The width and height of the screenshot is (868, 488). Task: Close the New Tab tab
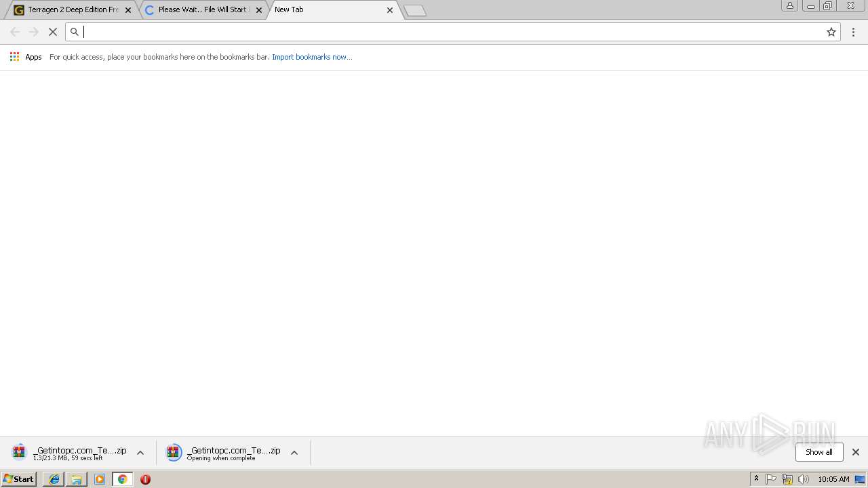click(390, 10)
